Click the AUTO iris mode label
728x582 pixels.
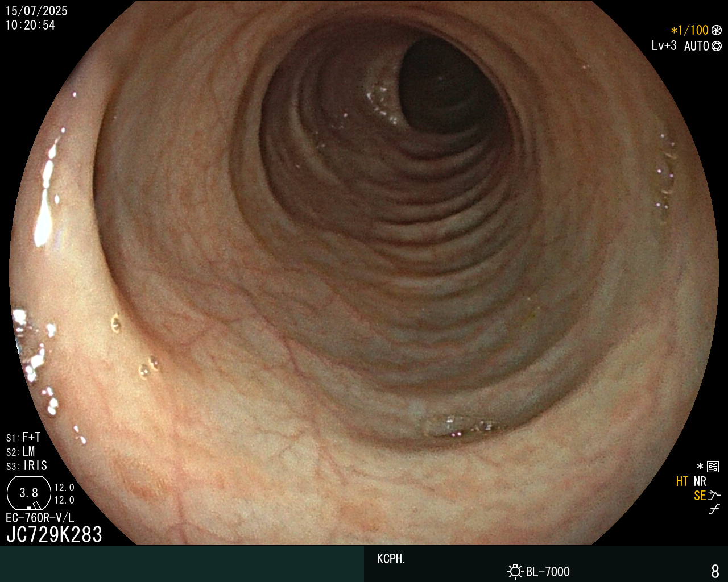point(696,46)
